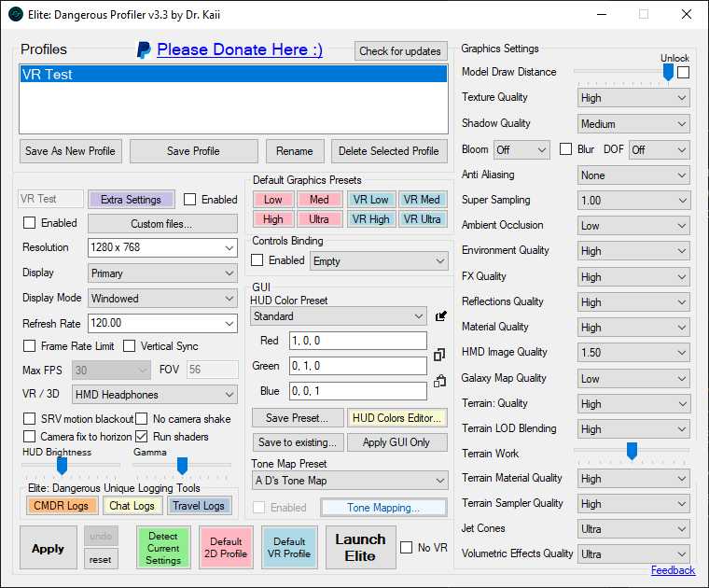The image size is (709, 588).
Task: Apply the High graphics preset
Action: coord(273,219)
